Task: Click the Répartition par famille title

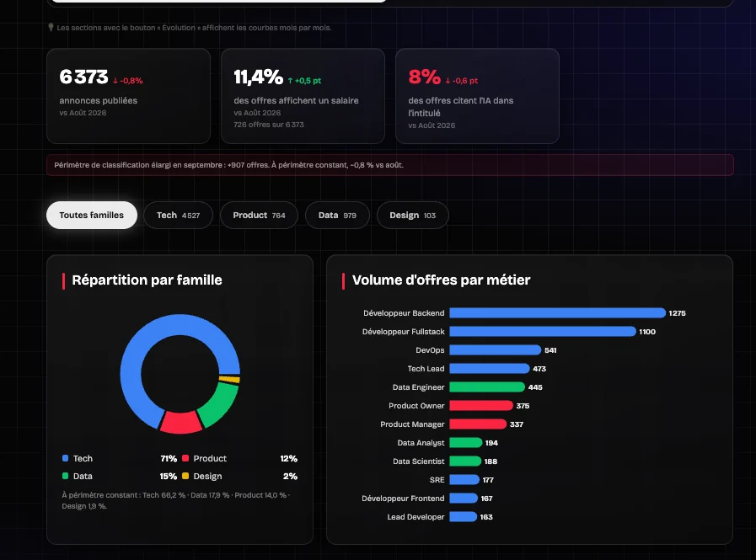Action: pyautogui.click(x=147, y=280)
